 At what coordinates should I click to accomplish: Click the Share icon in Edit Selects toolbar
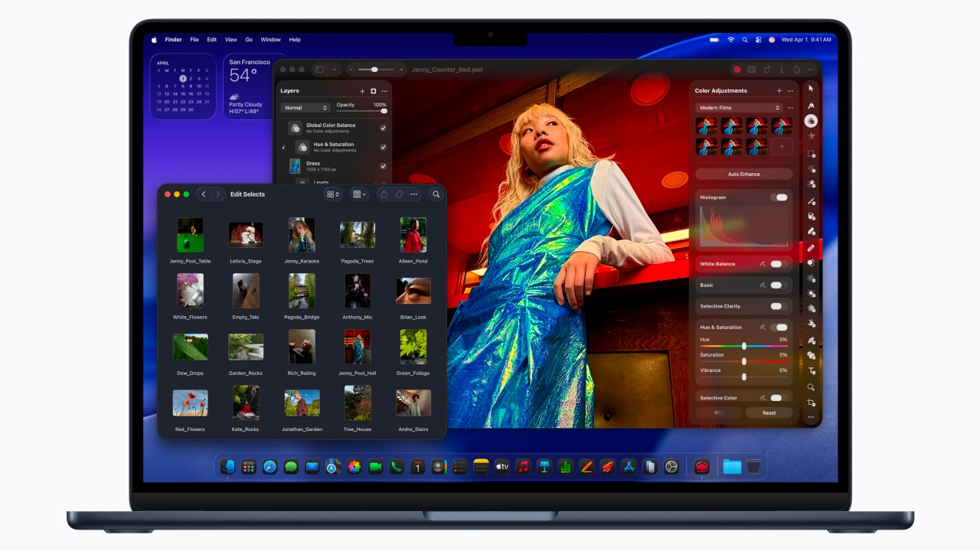[384, 194]
